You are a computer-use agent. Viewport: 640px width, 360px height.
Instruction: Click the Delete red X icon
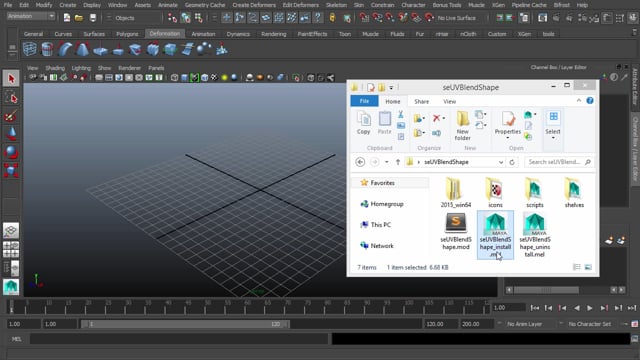point(437,118)
